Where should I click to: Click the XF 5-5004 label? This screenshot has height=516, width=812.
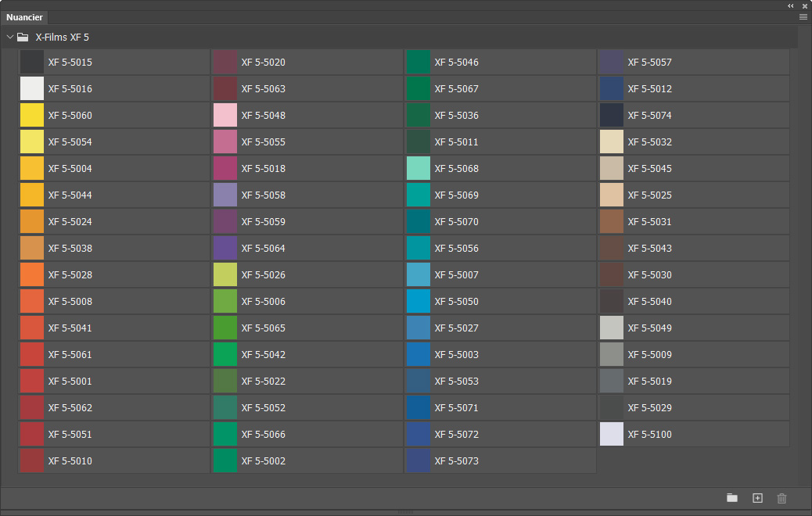[x=70, y=169]
